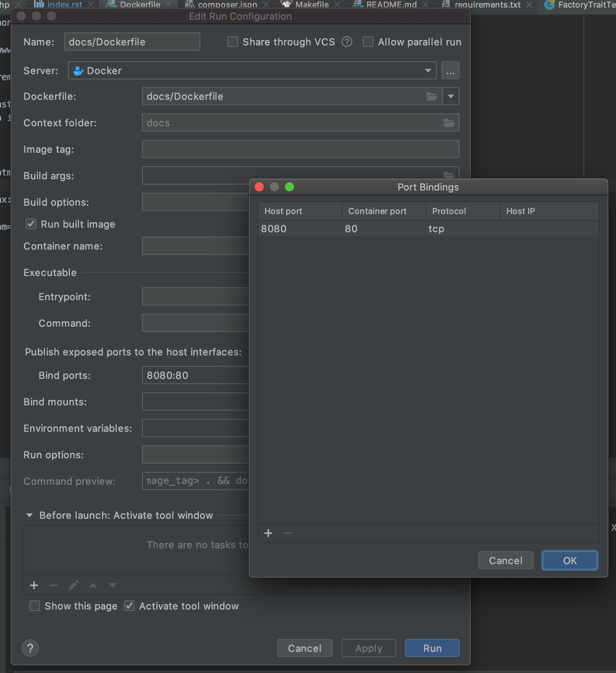
Task: Enable Share through VCS checkbox
Action: pos(233,42)
